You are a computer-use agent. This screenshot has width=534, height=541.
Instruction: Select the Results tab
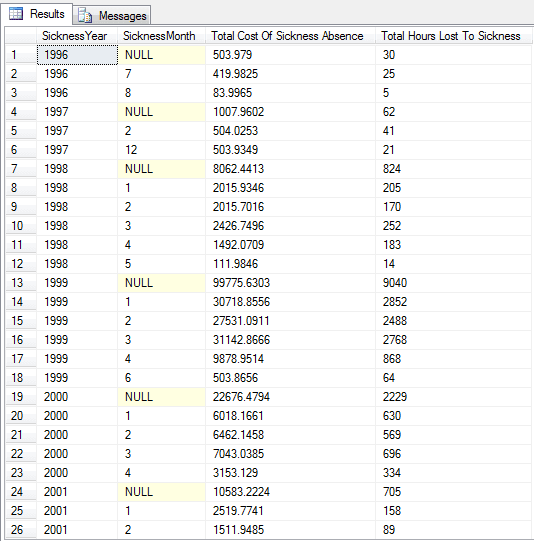click(37, 13)
